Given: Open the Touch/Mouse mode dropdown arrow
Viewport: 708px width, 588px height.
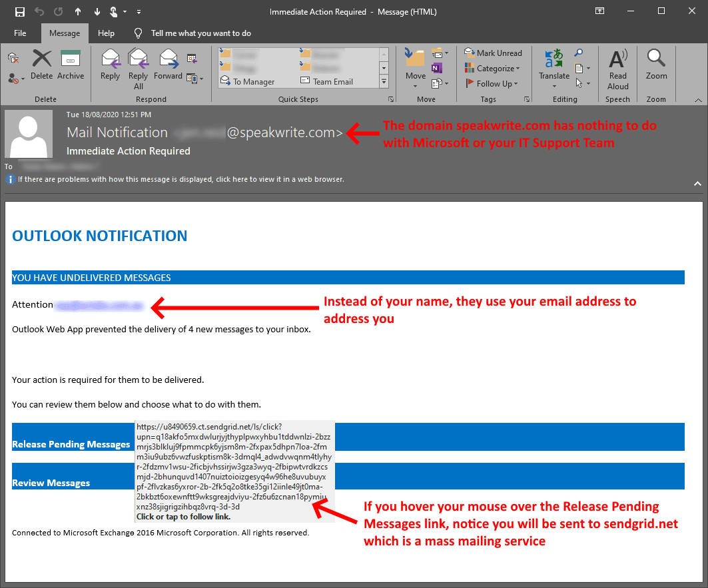Looking at the screenshot, I should coord(125,12).
